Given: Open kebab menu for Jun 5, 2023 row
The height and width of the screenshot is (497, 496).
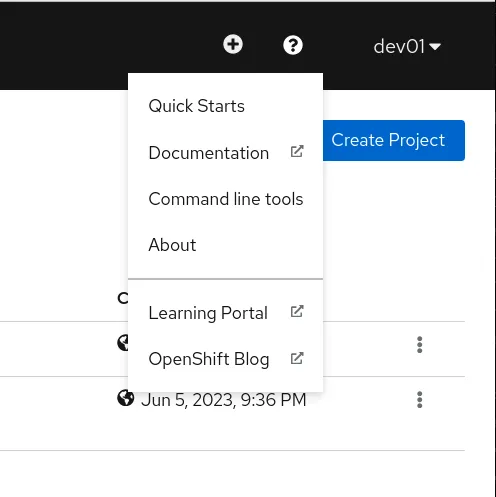Looking at the screenshot, I should click(419, 399).
